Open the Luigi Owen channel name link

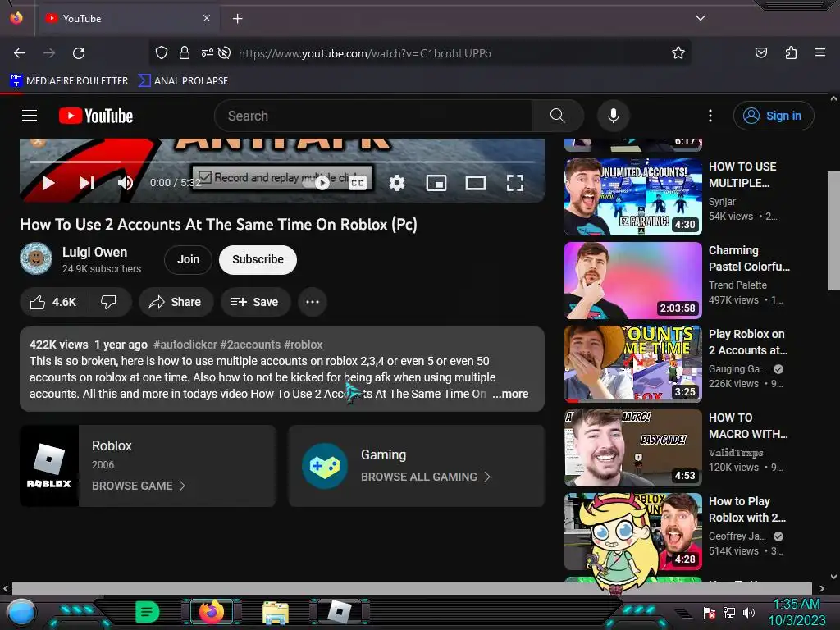[95, 252]
